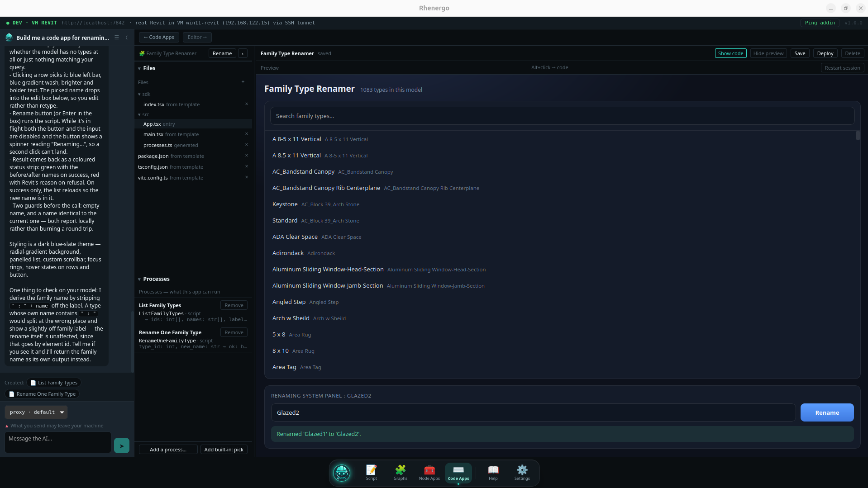Click the Message the AI input box
The width and height of the screenshot is (868, 488).
(58, 442)
